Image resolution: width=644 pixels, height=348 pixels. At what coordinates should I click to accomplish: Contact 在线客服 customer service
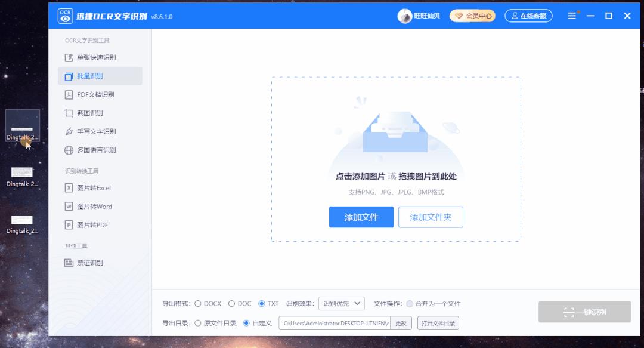pos(527,16)
